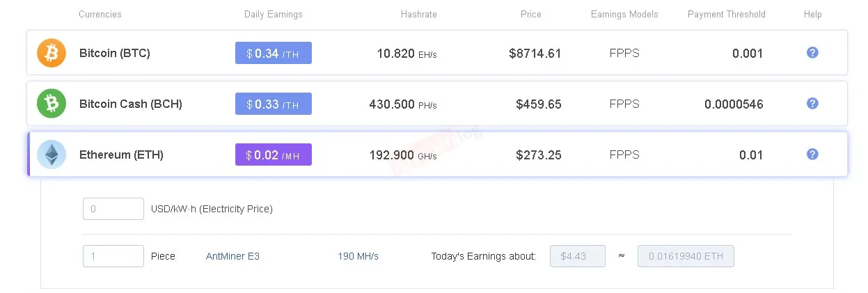Click the Ethereum diamond logo icon
This screenshot has height=293, width=868.
(x=51, y=155)
